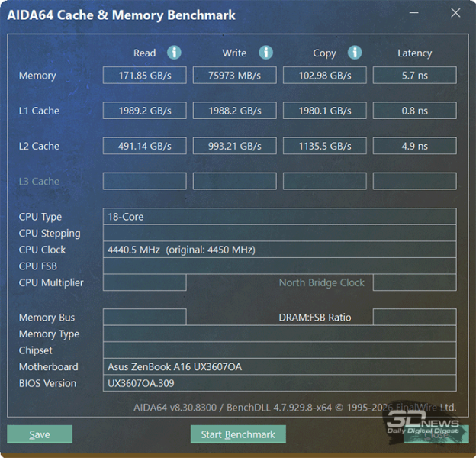The height and width of the screenshot is (458, 476).
Task: Click the BIOS Version value UX3607OA.309
Action: 280,383
